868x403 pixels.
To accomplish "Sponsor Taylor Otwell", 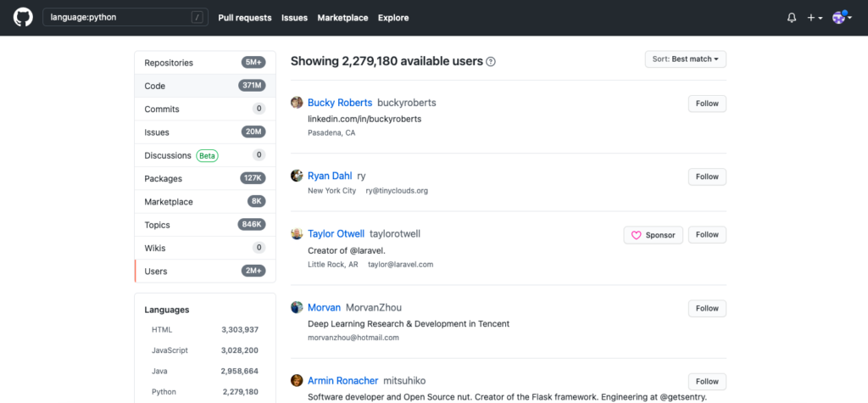I will [x=654, y=235].
